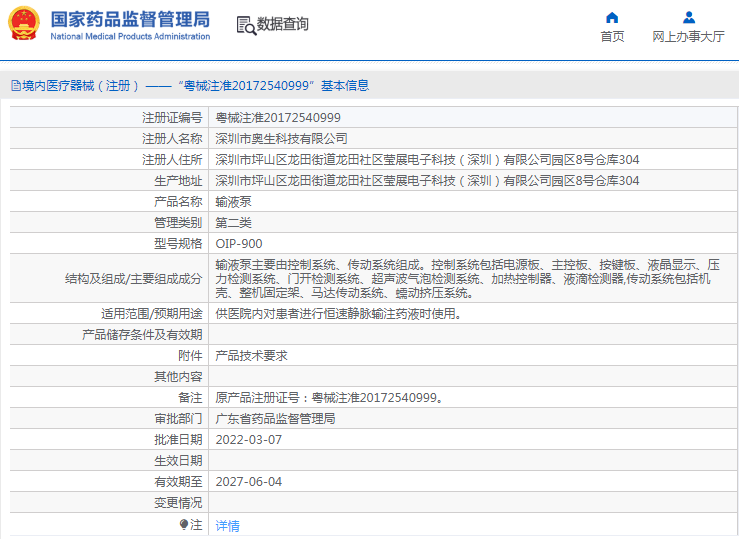
Task: Select product name 输液泵
Action: click(x=233, y=202)
